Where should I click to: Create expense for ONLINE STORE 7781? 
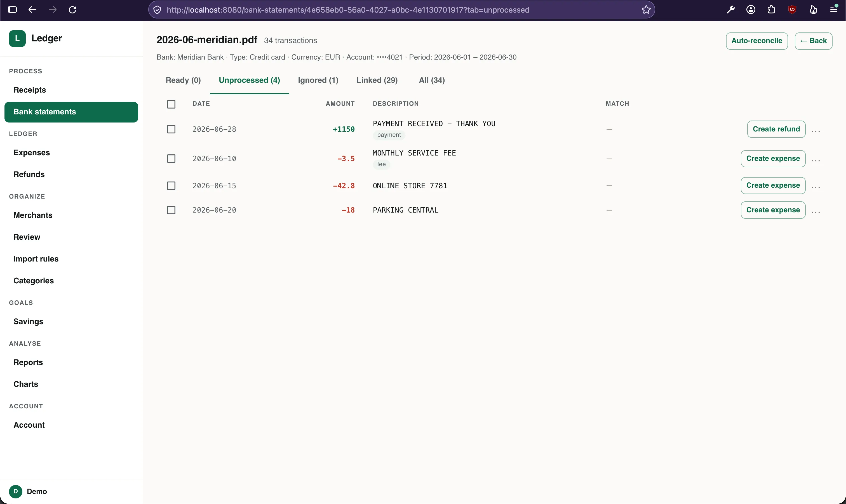773,186
